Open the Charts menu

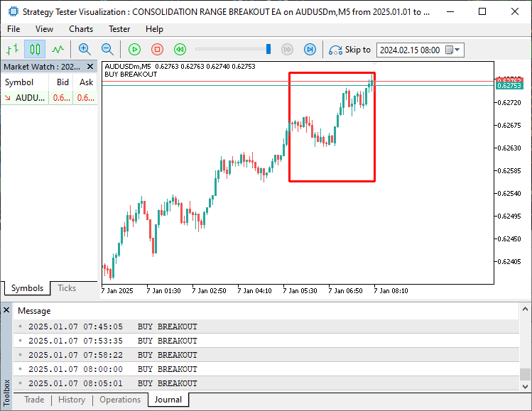(x=81, y=29)
